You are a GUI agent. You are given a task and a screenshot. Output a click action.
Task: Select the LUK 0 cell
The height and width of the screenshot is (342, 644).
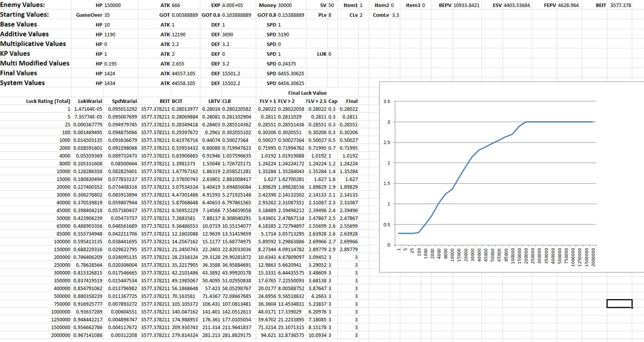coord(324,54)
